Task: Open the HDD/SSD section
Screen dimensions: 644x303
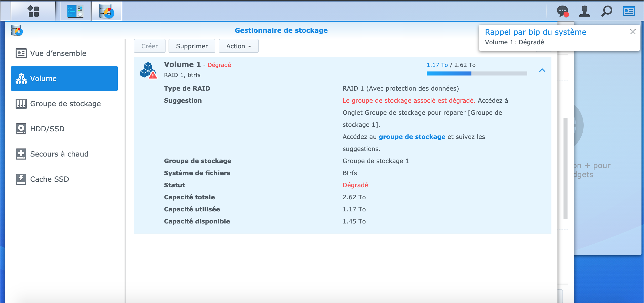Action: (x=47, y=129)
